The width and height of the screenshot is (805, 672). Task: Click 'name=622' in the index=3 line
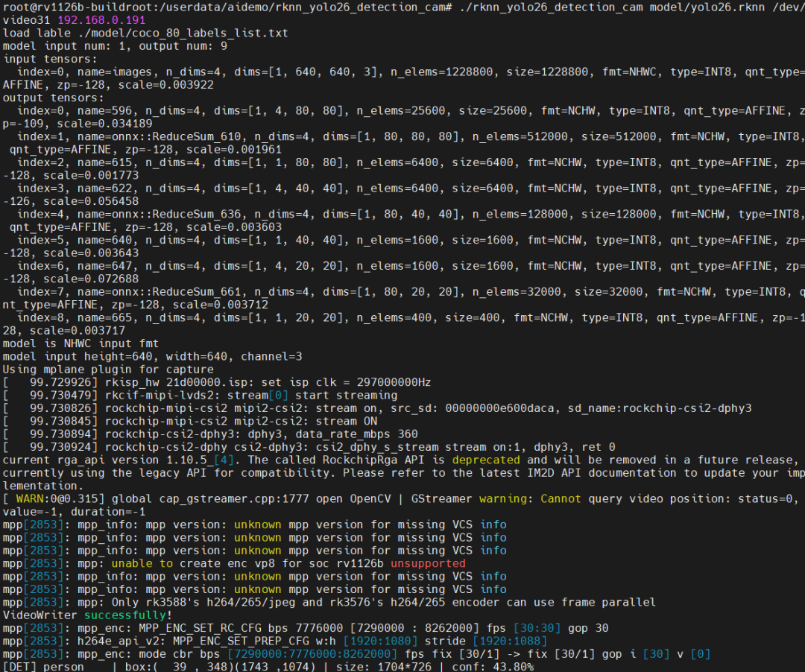click(108, 188)
